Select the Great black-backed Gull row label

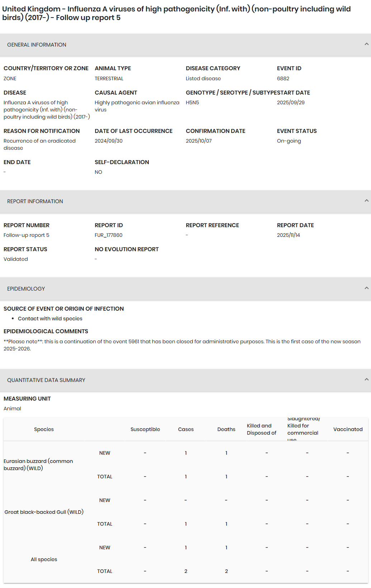coord(44,512)
